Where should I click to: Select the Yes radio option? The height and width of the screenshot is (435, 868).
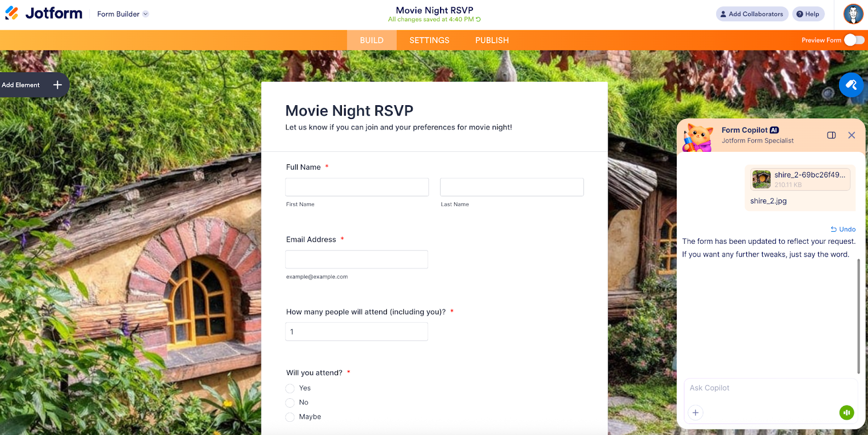click(290, 388)
